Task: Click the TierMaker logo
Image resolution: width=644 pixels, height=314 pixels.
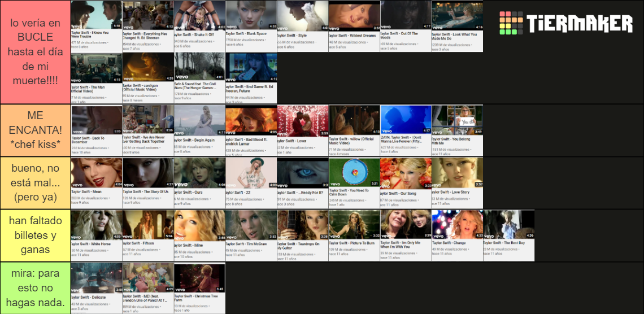Action: [x=566, y=23]
